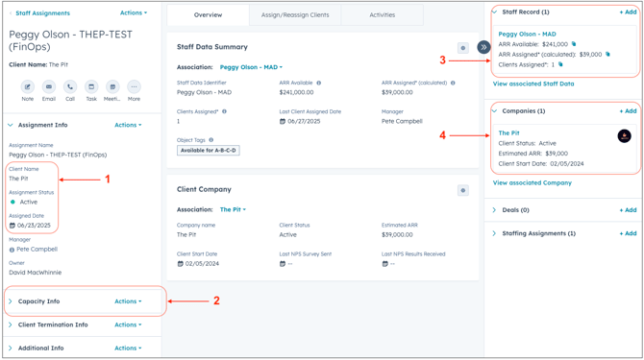Screen dimensions: 644x360
Task: Open Additional Info Actions dropdown
Action: click(128, 348)
